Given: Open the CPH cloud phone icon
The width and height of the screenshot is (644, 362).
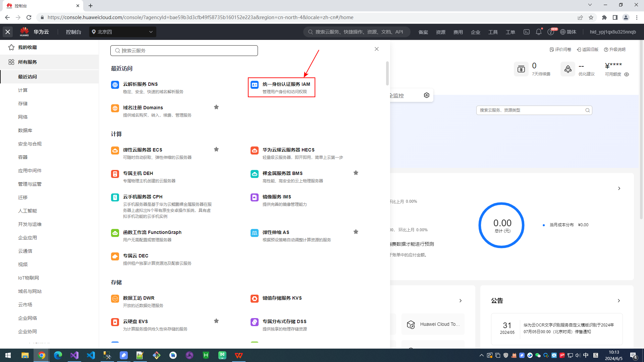Looking at the screenshot, I should click(x=115, y=197).
